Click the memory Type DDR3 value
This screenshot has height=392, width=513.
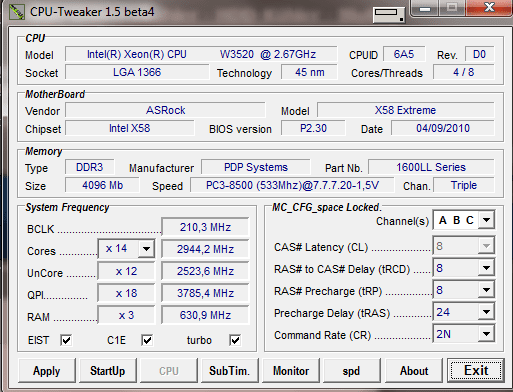pyautogui.click(x=90, y=167)
